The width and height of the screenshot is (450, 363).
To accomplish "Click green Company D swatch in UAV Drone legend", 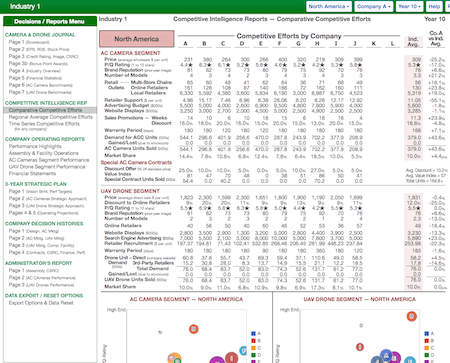I will [426, 355].
